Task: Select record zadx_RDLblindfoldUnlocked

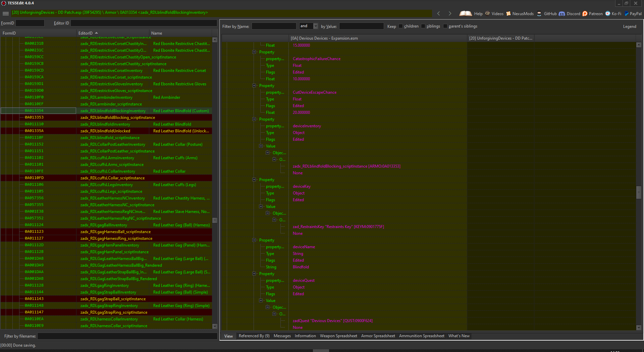Action: [x=106, y=131]
